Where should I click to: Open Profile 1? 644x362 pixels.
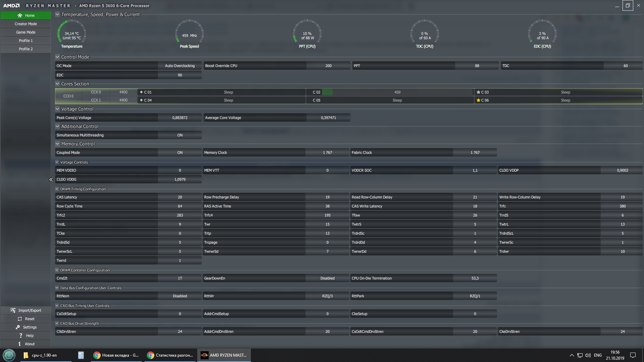25,41
